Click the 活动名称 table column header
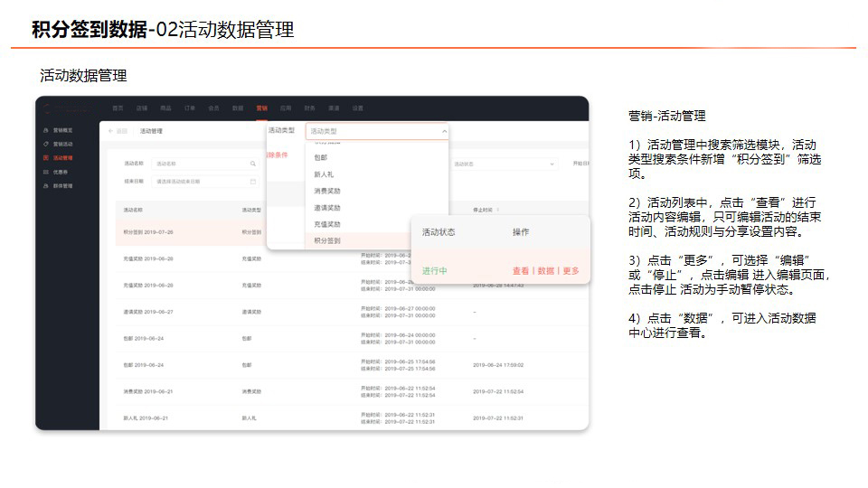Viewport: 868px width, 488px height. coord(133,211)
